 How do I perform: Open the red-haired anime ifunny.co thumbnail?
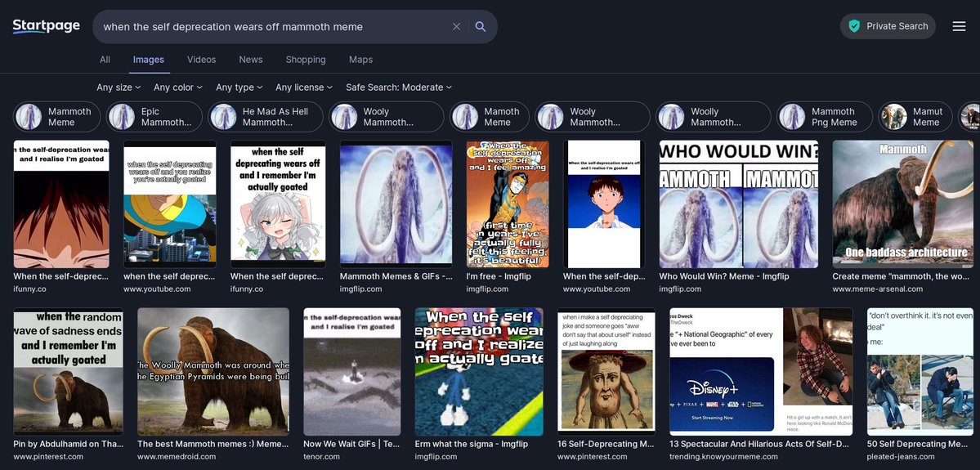[61, 204]
